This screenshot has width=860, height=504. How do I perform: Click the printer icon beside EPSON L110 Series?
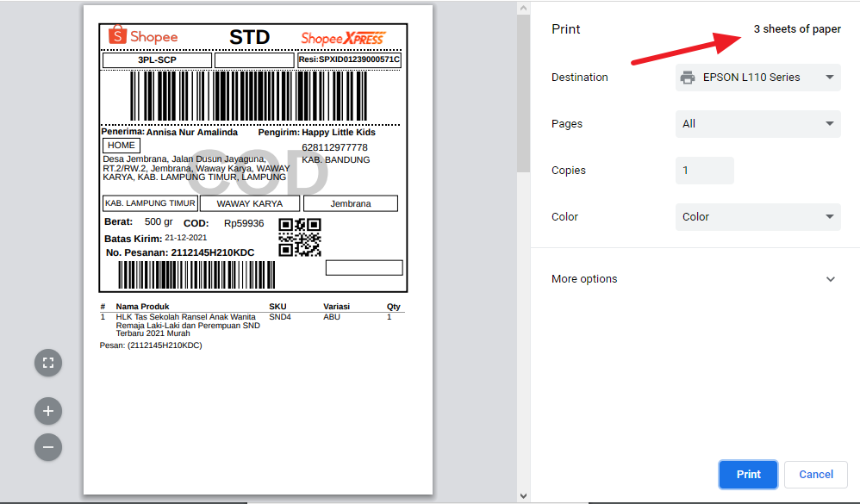point(688,78)
